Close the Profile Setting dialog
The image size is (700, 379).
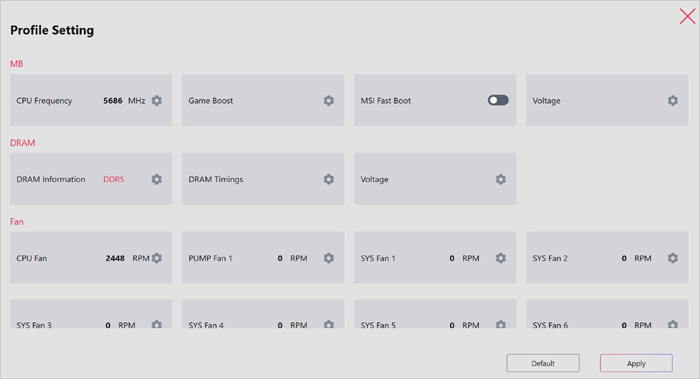688,17
